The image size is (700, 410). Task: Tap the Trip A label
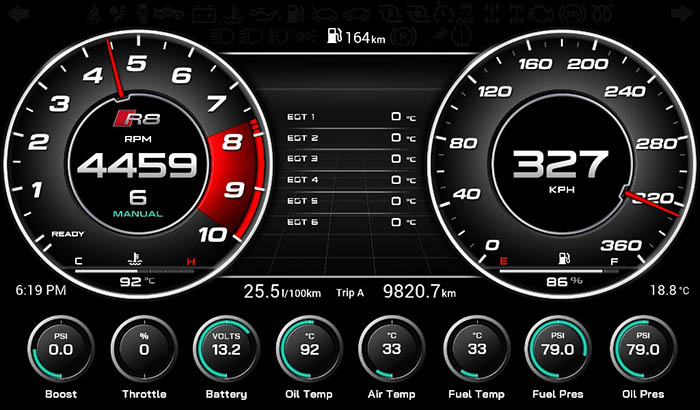350,293
